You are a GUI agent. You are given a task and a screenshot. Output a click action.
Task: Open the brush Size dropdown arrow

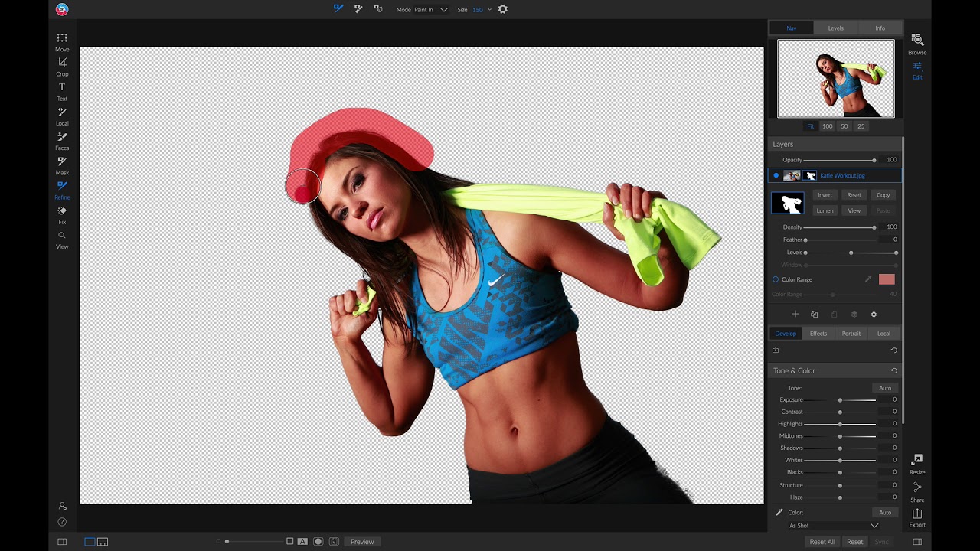coord(489,9)
